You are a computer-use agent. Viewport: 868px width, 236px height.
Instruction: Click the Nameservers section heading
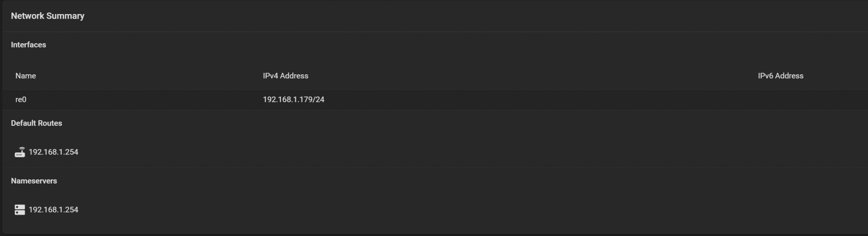click(x=34, y=181)
